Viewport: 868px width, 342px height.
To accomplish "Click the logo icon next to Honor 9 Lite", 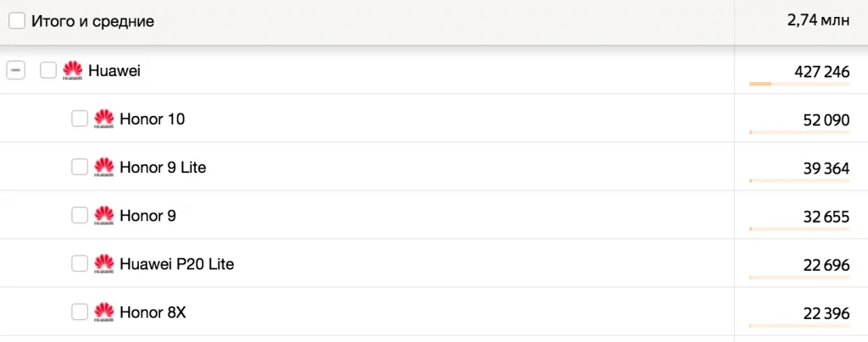I will coord(104,167).
